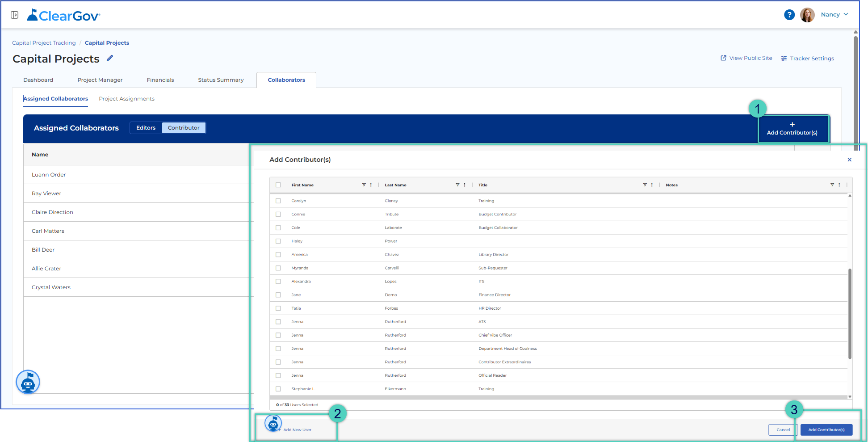Image resolution: width=868 pixels, height=442 pixels.
Task: Open Tracker Settings
Action: tap(808, 59)
